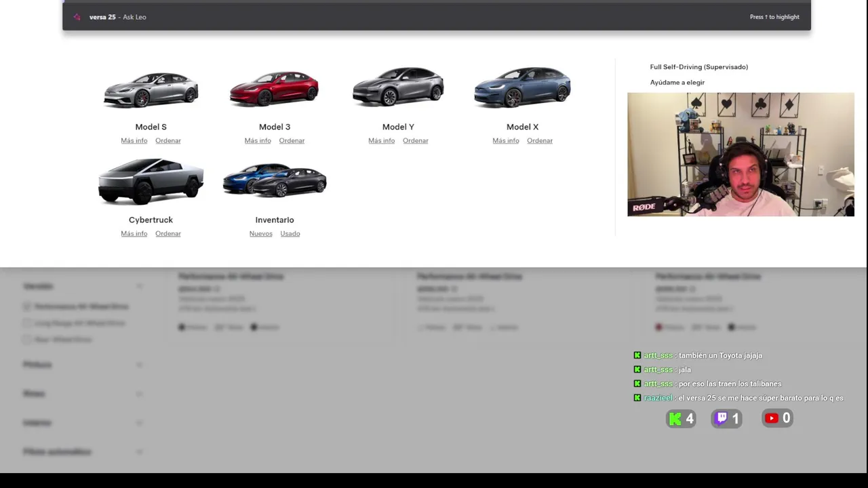
Task: Click the Versión filter heading
Action: pyautogui.click(x=38, y=287)
